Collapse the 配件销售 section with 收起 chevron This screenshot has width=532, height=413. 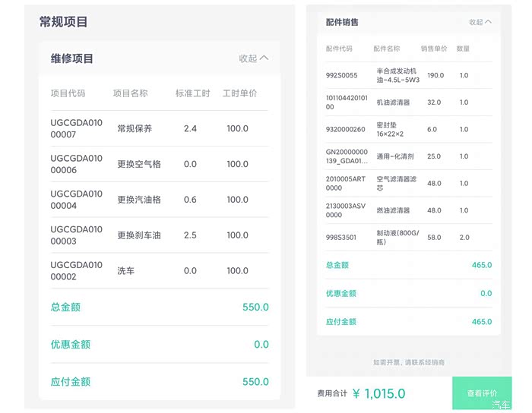click(x=480, y=22)
